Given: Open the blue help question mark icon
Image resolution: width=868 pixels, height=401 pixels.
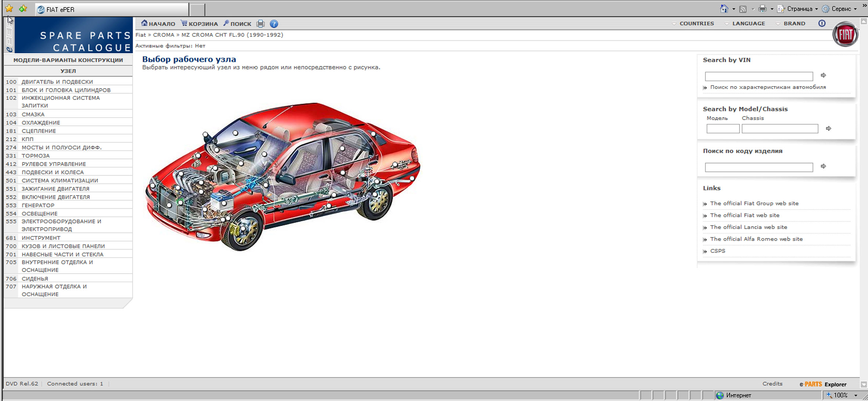Looking at the screenshot, I should click(274, 24).
